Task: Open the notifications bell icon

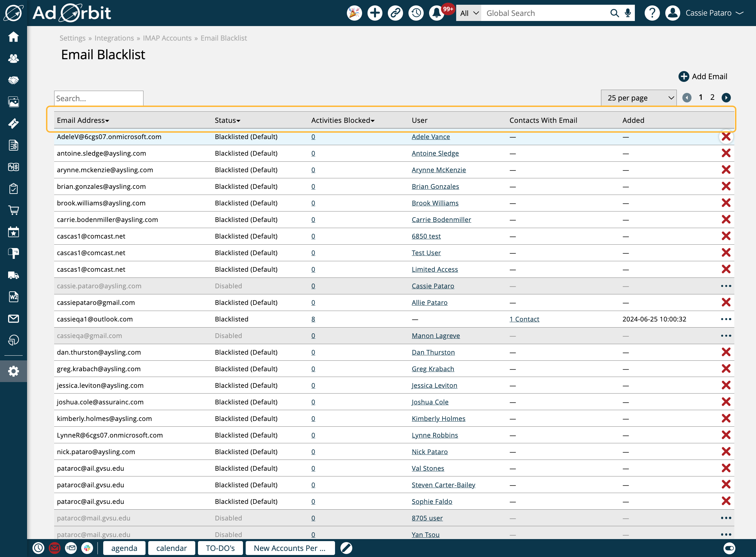Action: (437, 13)
